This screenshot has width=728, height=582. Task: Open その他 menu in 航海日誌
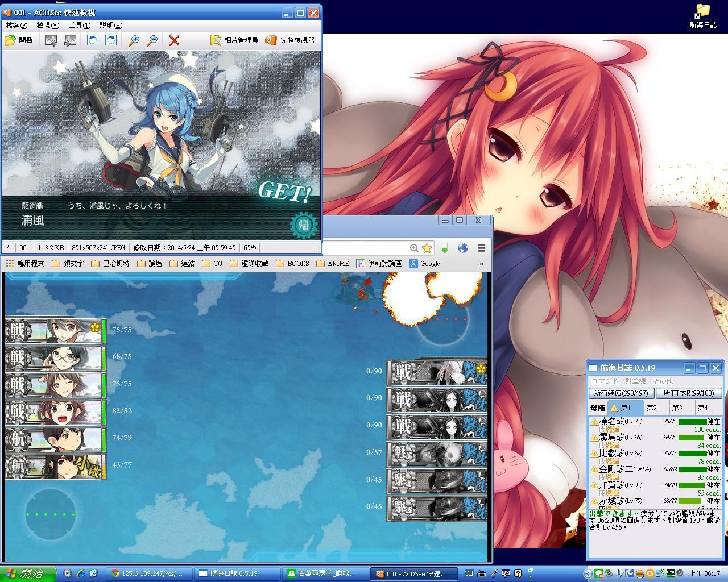[662, 381]
